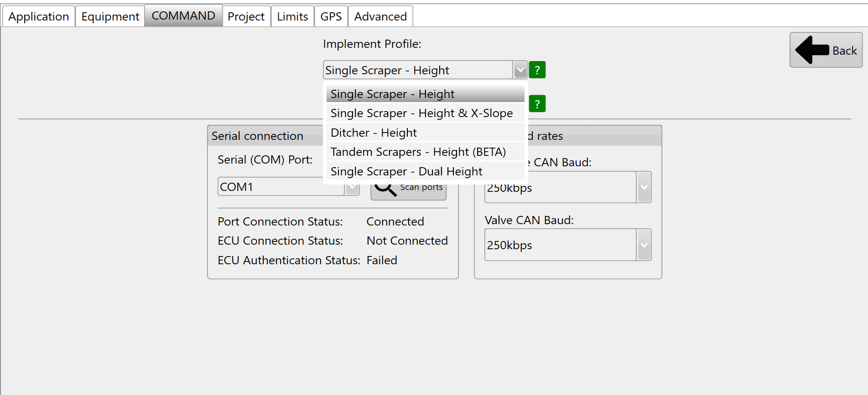868x395 pixels.
Task: Click the 'ECU Authentication Status:' label
Action: 289,260
